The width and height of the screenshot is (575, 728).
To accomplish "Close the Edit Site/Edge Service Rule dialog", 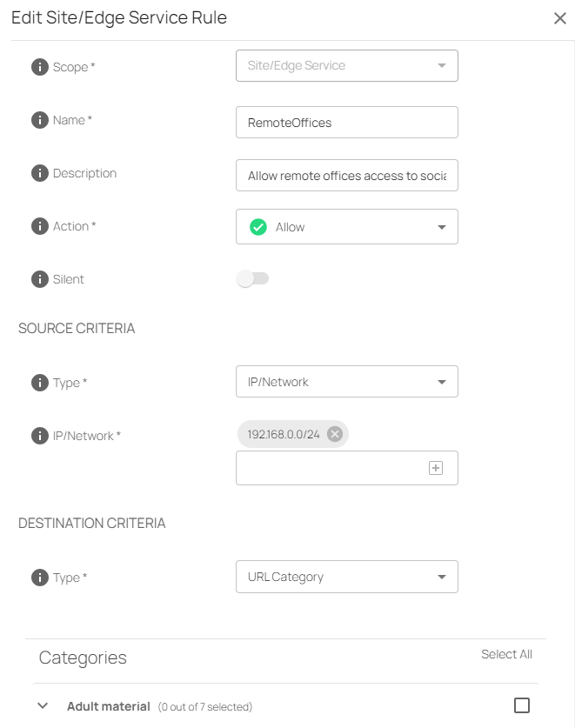I will point(560,18).
